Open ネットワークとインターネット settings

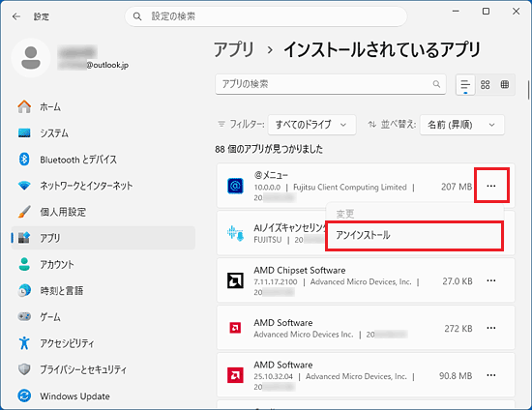[103, 186]
